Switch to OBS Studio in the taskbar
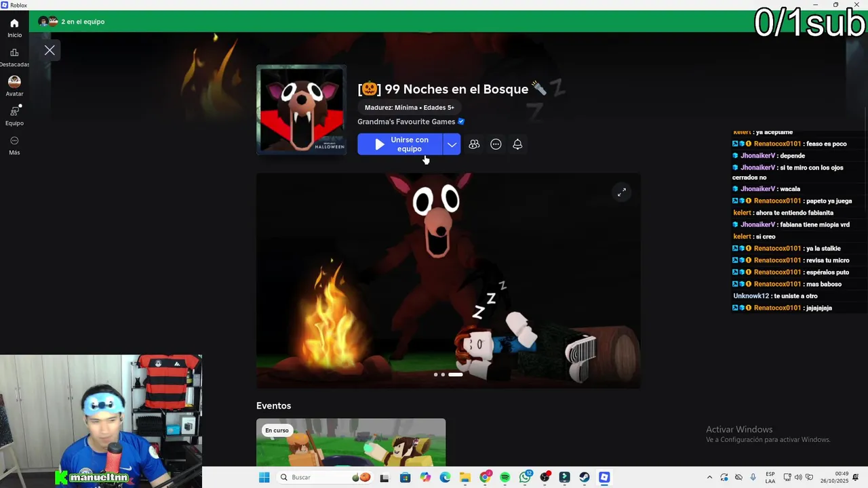 point(545,477)
